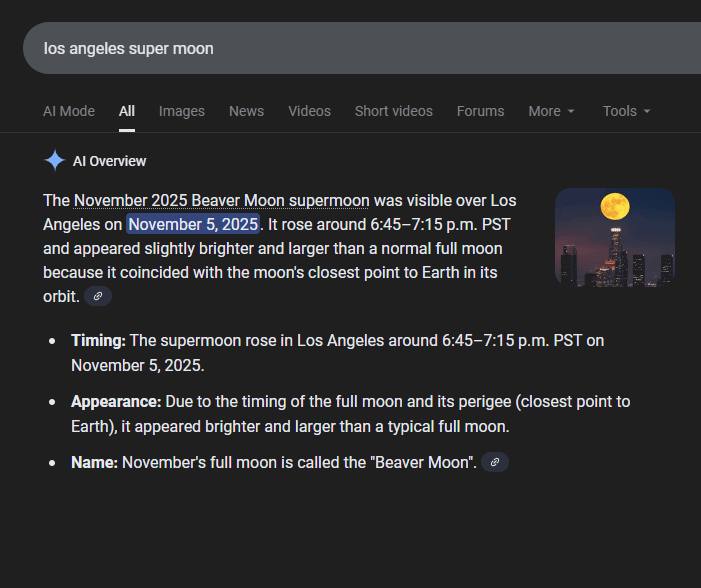
Task: Open source link icon after "orbit."
Action: click(x=97, y=297)
